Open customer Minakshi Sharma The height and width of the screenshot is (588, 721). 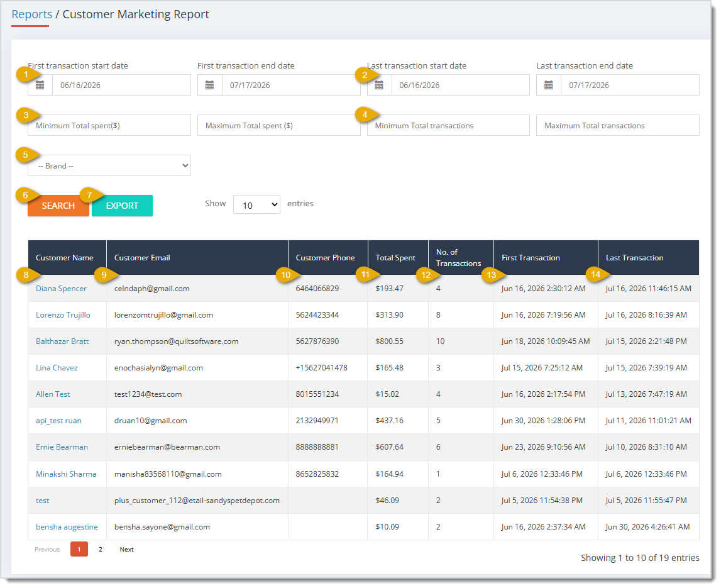click(66, 474)
